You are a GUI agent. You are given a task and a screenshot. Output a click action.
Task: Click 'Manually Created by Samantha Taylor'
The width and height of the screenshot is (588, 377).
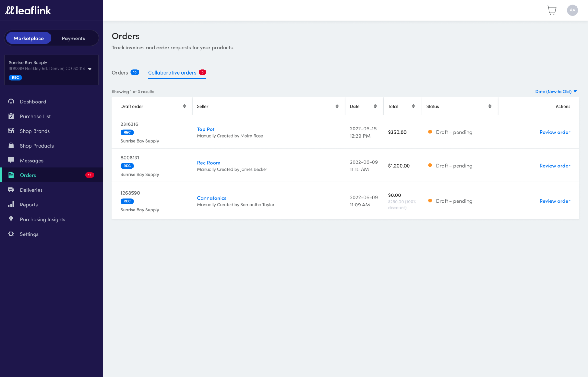coord(235,205)
